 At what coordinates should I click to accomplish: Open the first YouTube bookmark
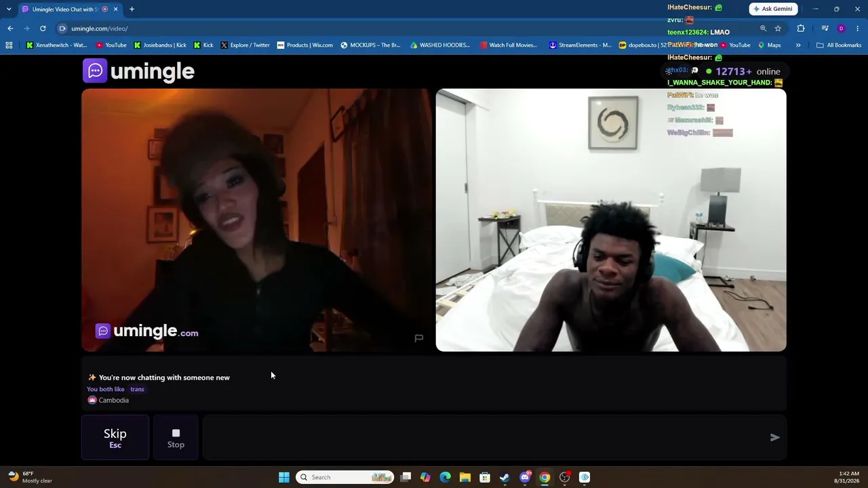111,45
